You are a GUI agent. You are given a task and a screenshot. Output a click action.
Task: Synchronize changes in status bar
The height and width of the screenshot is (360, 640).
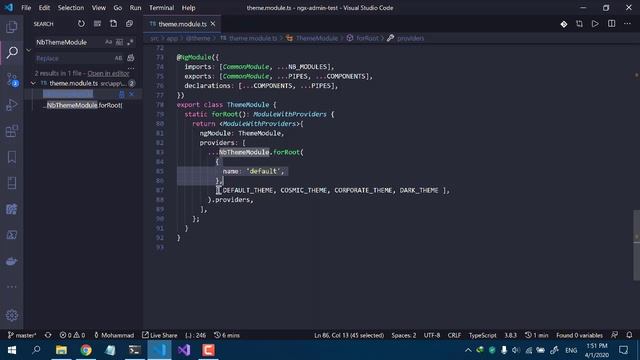(x=48, y=335)
